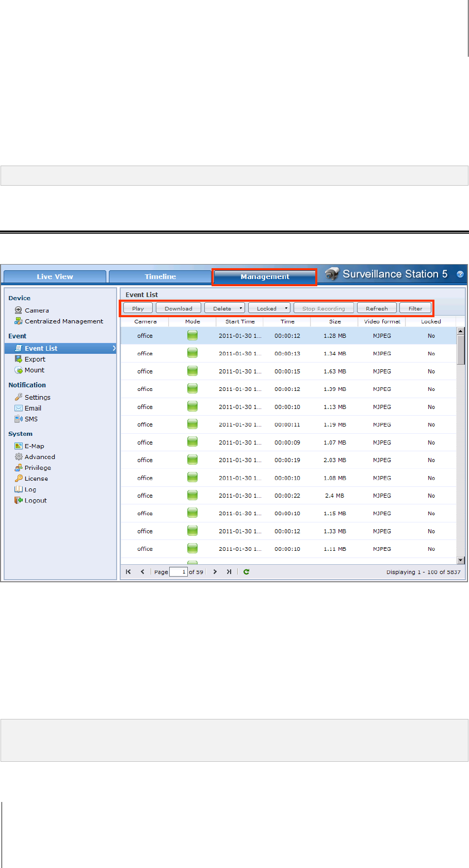Open the E-Map icon under System

click(19, 446)
